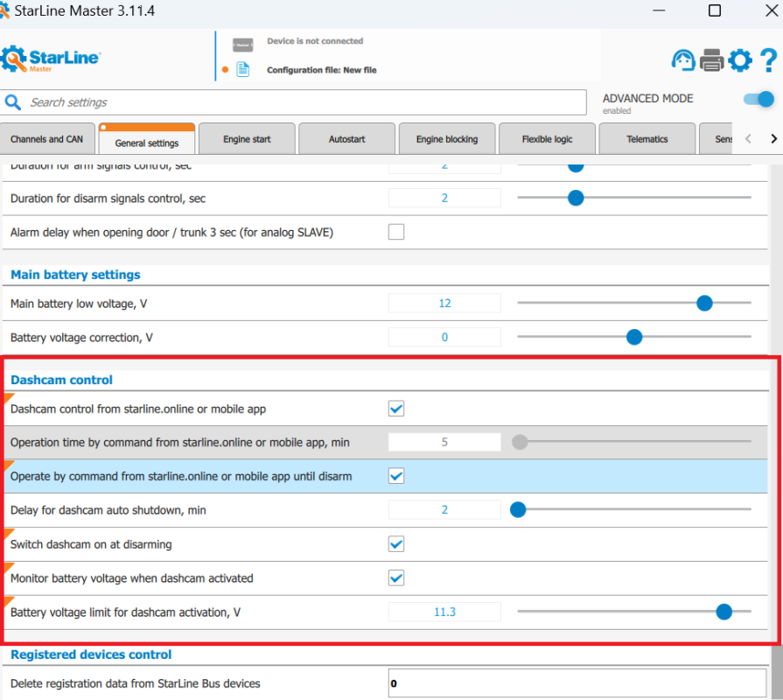
Task: Uncheck Dashcam control from starline.online checkbox
Action: 396,409
